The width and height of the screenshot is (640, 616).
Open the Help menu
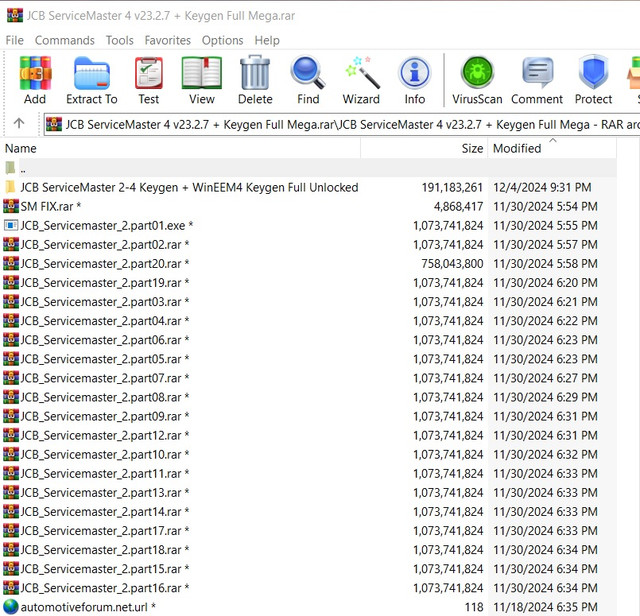(267, 40)
